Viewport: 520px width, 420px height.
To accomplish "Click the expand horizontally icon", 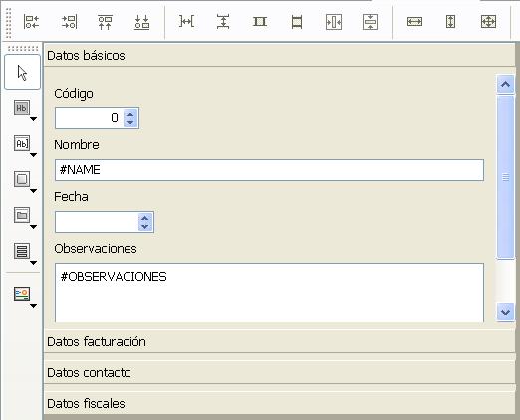I will [x=414, y=22].
